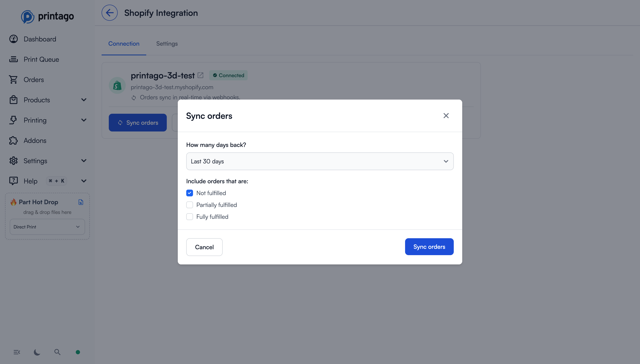Click the Addons puzzle-piece icon
Viewport: 640px width, 364px height.
[14, 140]
